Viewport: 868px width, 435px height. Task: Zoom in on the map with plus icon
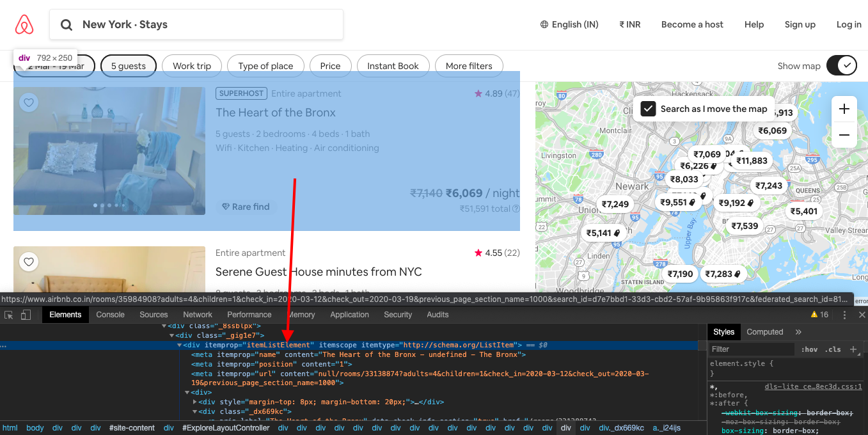tap(844, 109)
